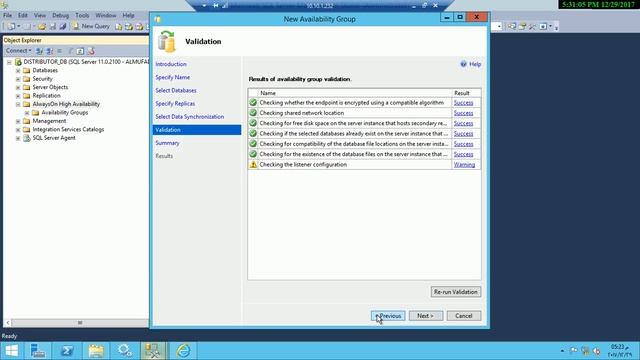Expand the Integration Services Catalogs node
The width and height of the screenshot is (640, 360).
(18, 129)
